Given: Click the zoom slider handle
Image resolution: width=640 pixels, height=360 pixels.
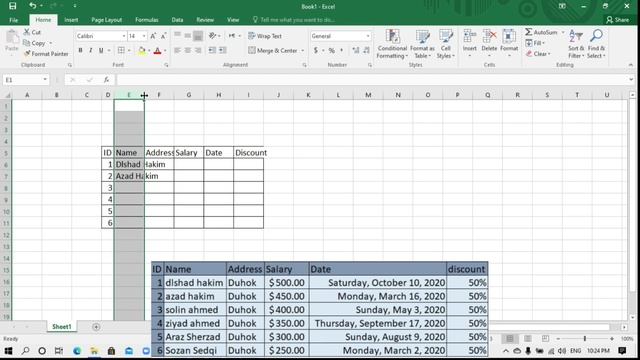Looking at the screenshot, I should pos(584,339).
